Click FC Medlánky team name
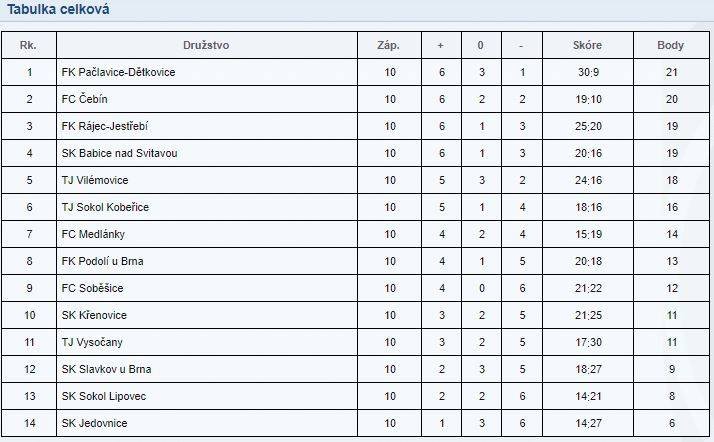This screenshot has width=714, height=442. point(93,234)
